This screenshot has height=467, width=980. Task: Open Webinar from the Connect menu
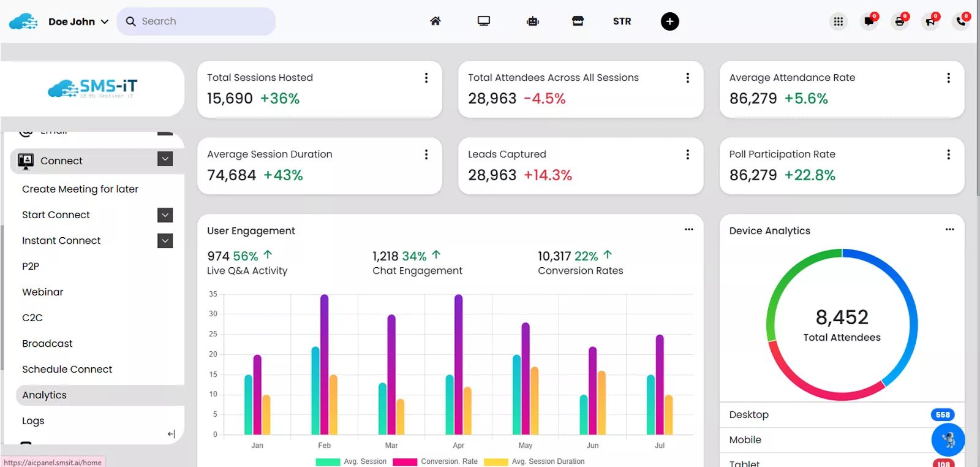(43, 292)
